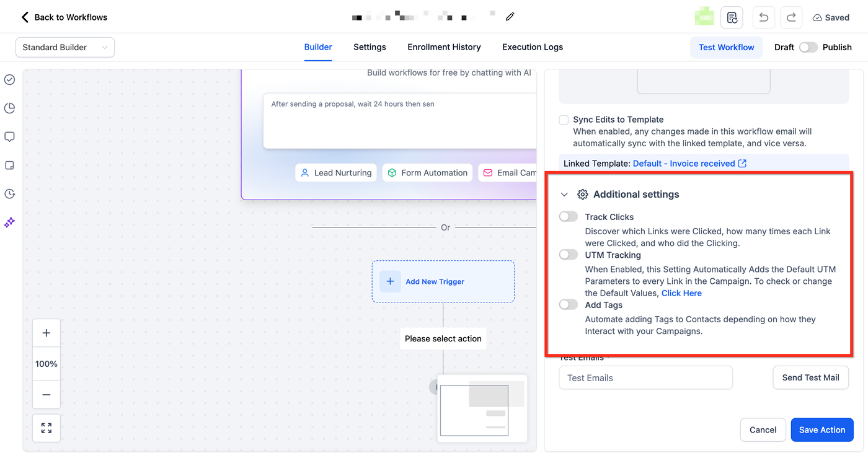868x453 pixels.
Task: Click the pencil icon to rename workflow
Action: [510, 17]
